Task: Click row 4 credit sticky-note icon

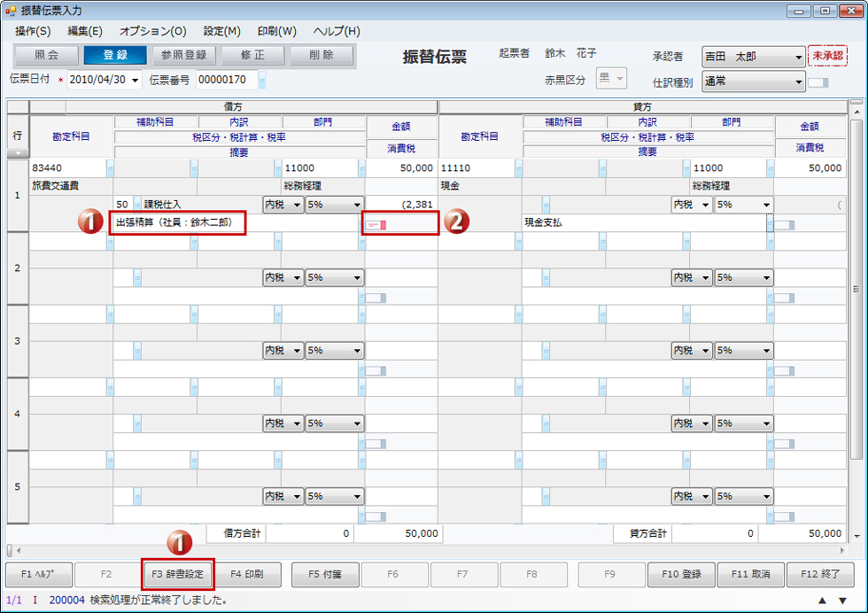Action: pyautogui.click(x=785, y=444)
